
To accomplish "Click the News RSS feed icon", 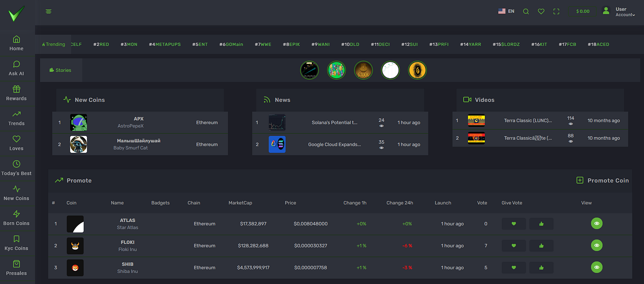I will pos(267,99).
